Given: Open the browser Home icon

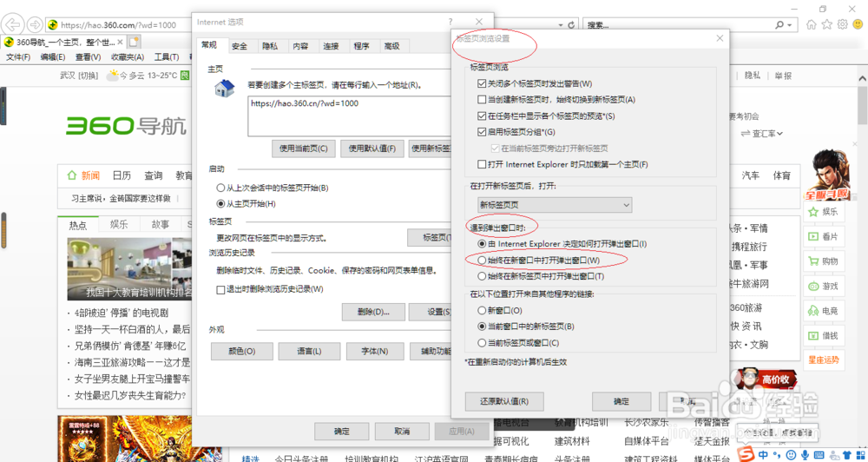Looking at the screenshot, I should coord(812,24).
